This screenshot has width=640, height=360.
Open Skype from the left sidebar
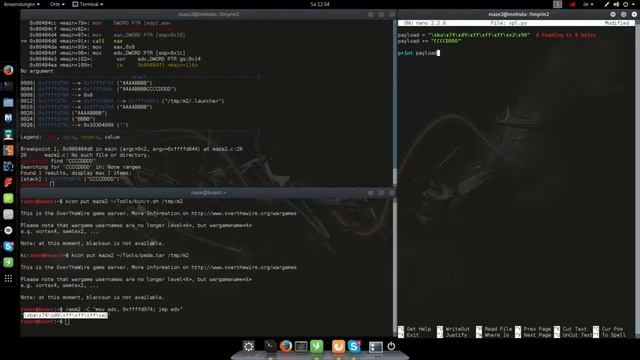point(8,246)
